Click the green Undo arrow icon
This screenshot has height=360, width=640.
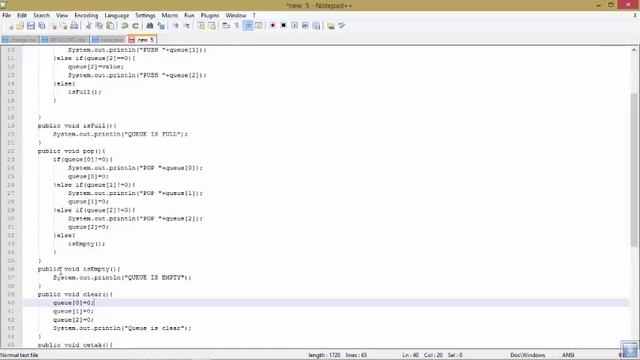coord(124,26)
